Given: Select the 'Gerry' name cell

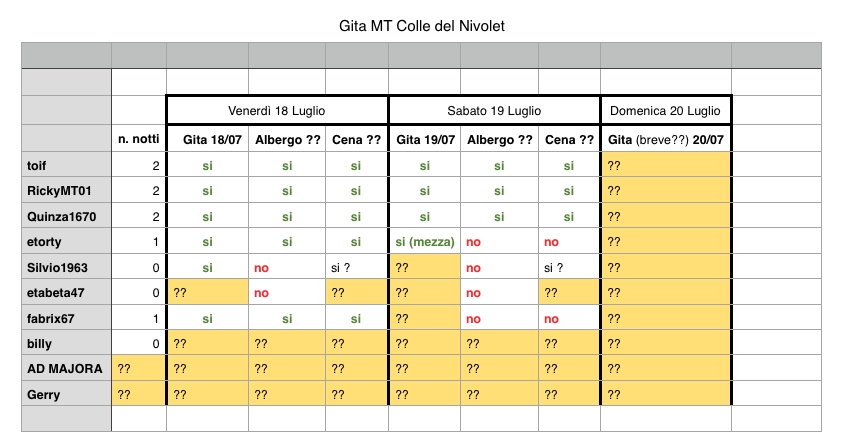Looking at the screenshot, I should pos(67,394).
